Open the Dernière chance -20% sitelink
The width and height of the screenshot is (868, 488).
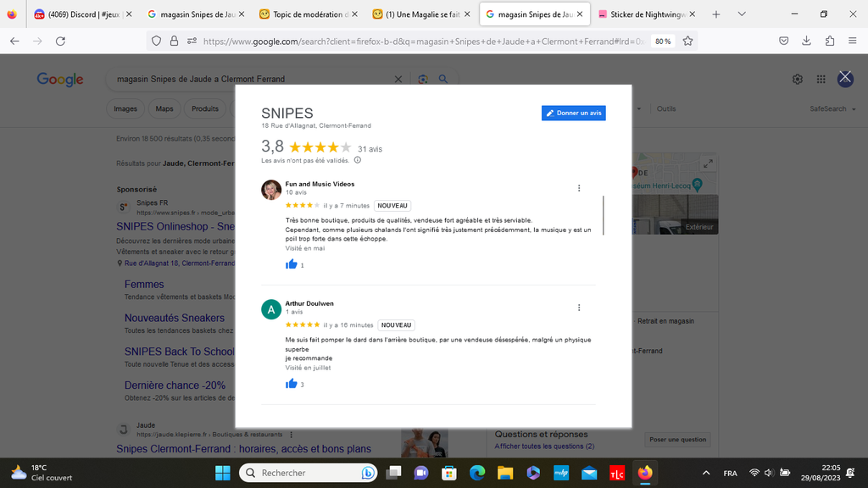(x=175, y=385)
